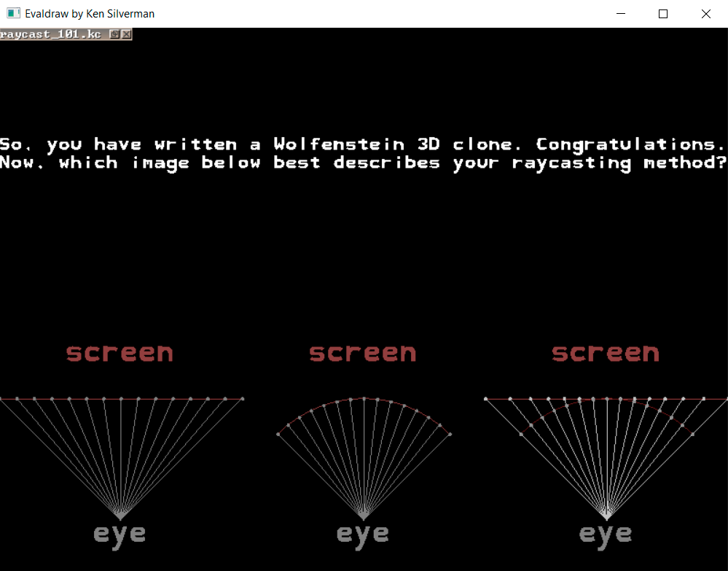This screenshot has width=728, height=571.
Task: Click the Evaldraw app icon in title bar
Action: click(x=13, y=14)
